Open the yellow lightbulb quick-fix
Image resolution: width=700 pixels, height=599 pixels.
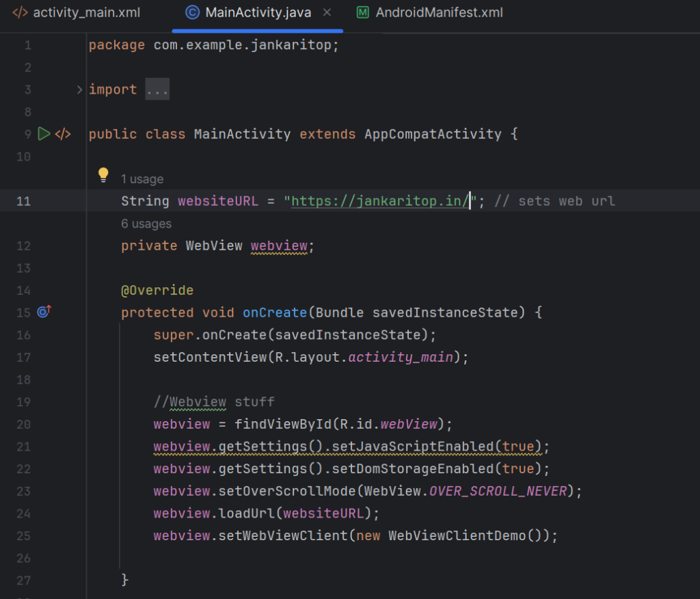[x=103, y=175]
